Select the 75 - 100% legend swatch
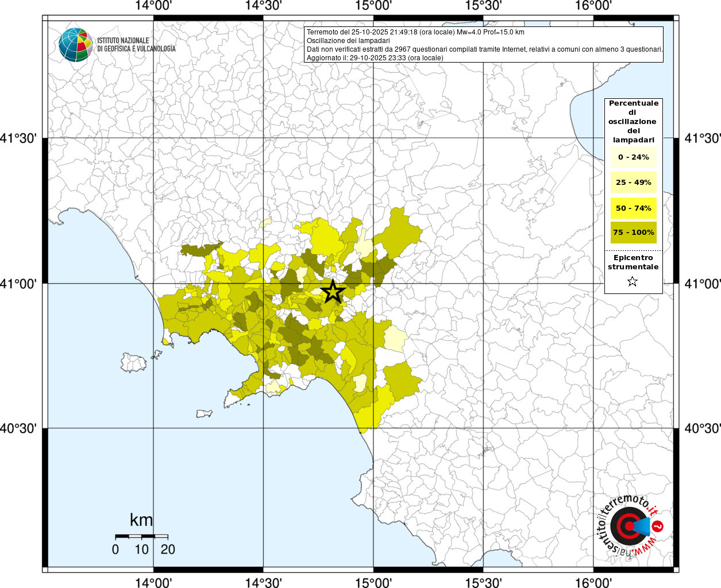This screenshot has width=721, height=588. click(634, 233)
